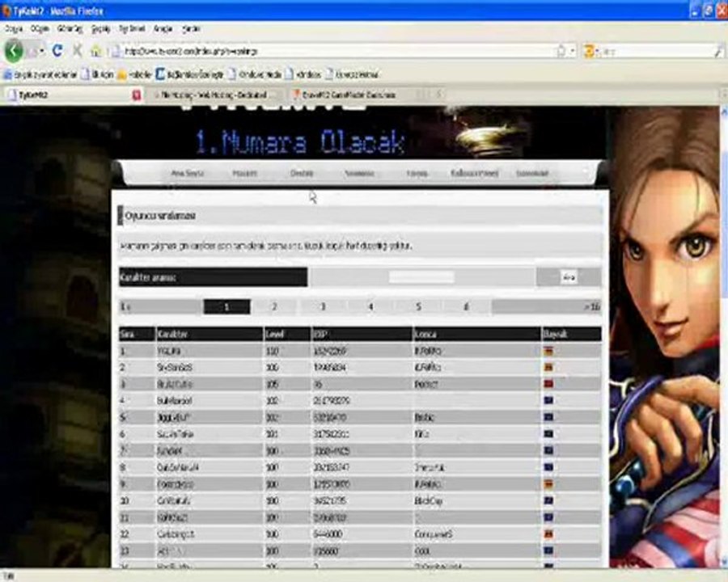
Task: Open Ana Sayfa in the site navigation
Action: pos(188,173)
